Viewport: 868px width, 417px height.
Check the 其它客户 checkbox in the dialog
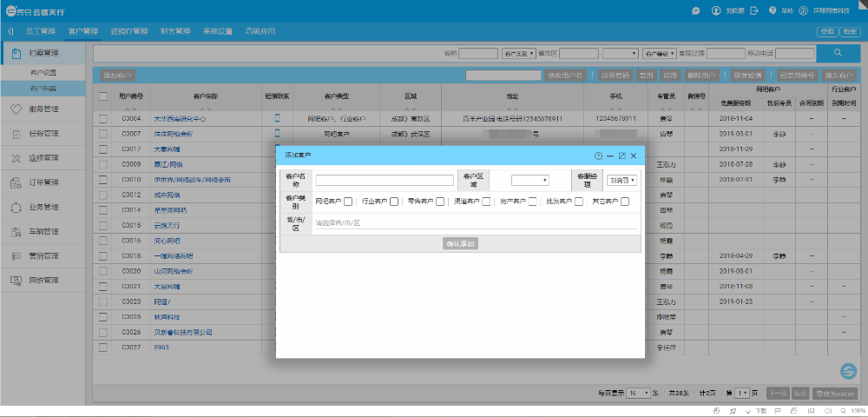pos(624,202)
